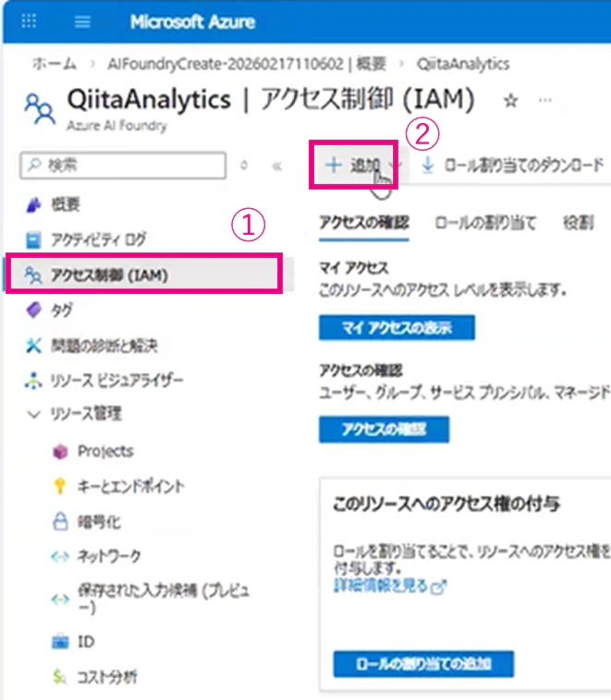The height and width of the screenshot is (700, 611).
Task: Collapse the リソース管理 section chevron
Action: [x=33, y=414]
